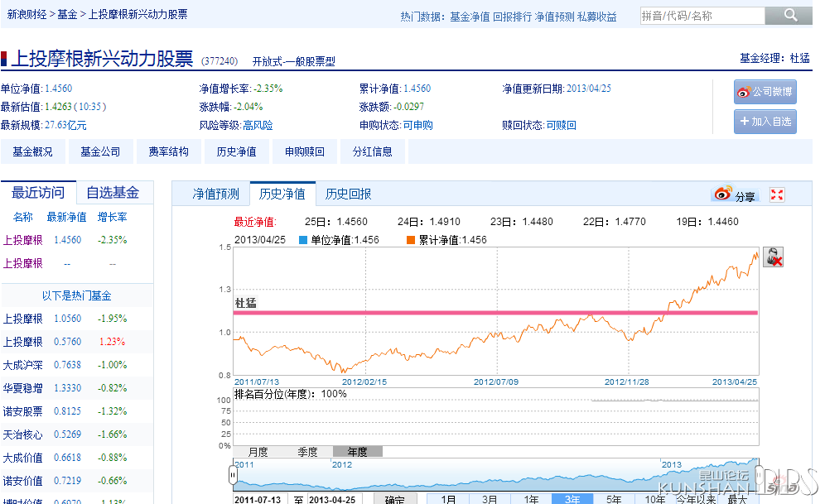Click the 最新净值 column header in sidebar

click(66, 217)
